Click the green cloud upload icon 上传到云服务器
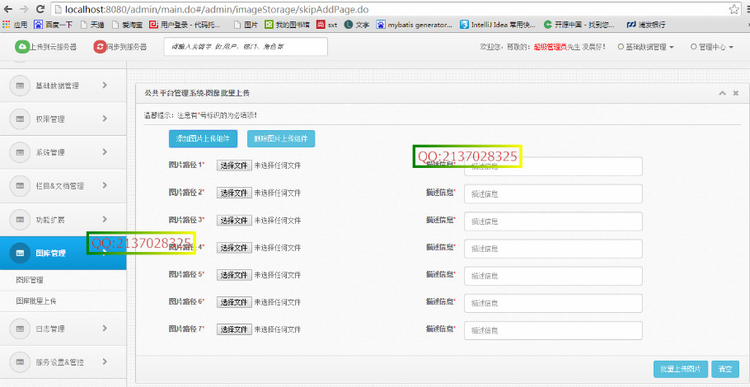 [22, 47]
